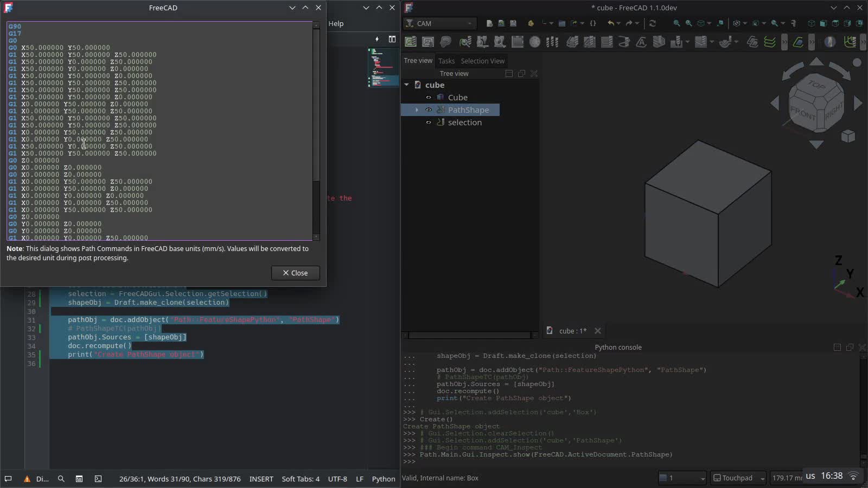
Task: Switch to the Tasks tab
Action: point(446,61)
